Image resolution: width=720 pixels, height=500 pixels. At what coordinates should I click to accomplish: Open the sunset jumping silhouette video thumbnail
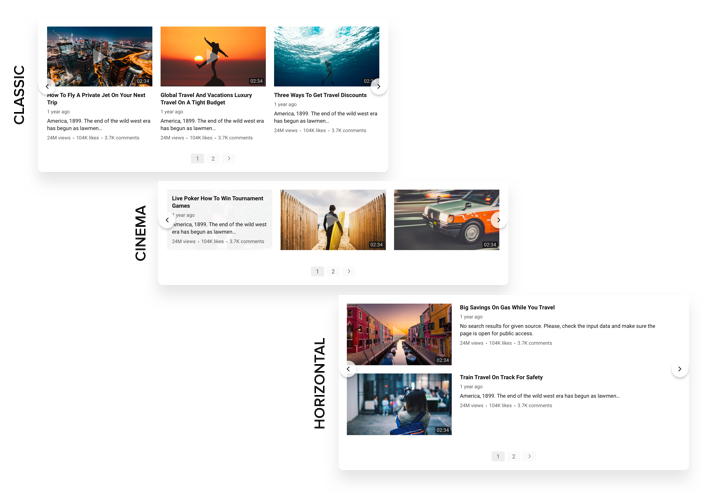pos(213,56)
